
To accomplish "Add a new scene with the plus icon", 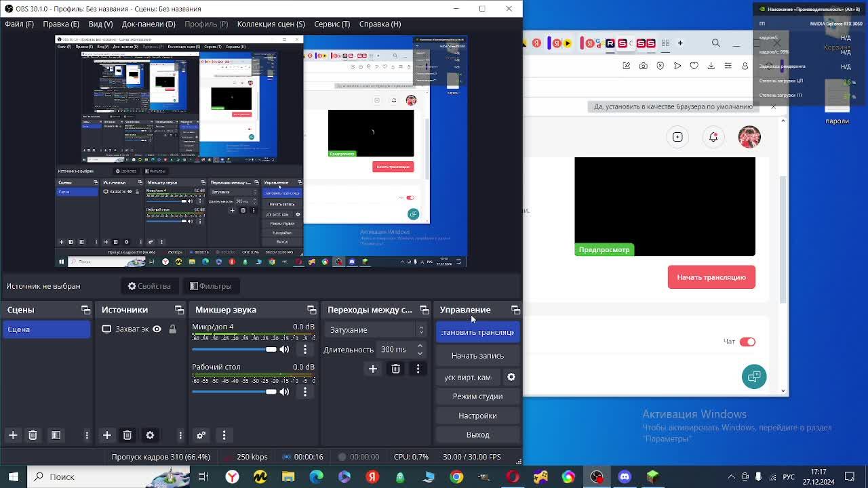I will pyautogui.click(x=13, y=435).
